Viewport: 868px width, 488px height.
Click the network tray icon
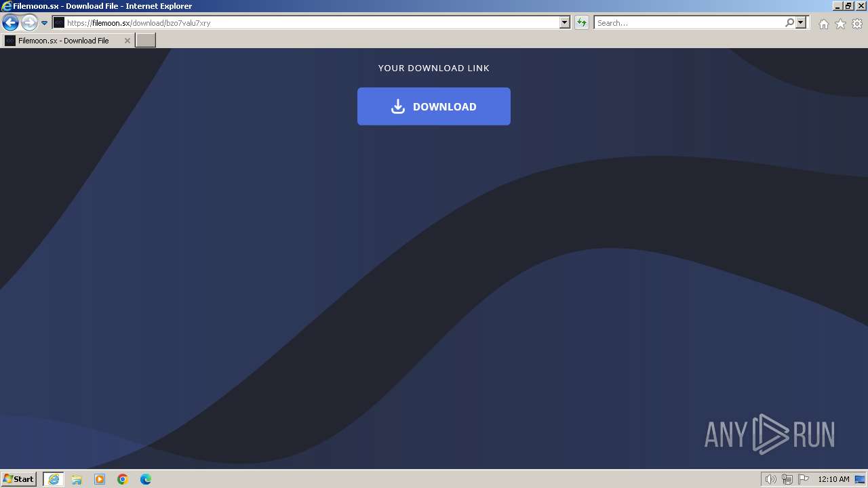[x=787, y=479]
